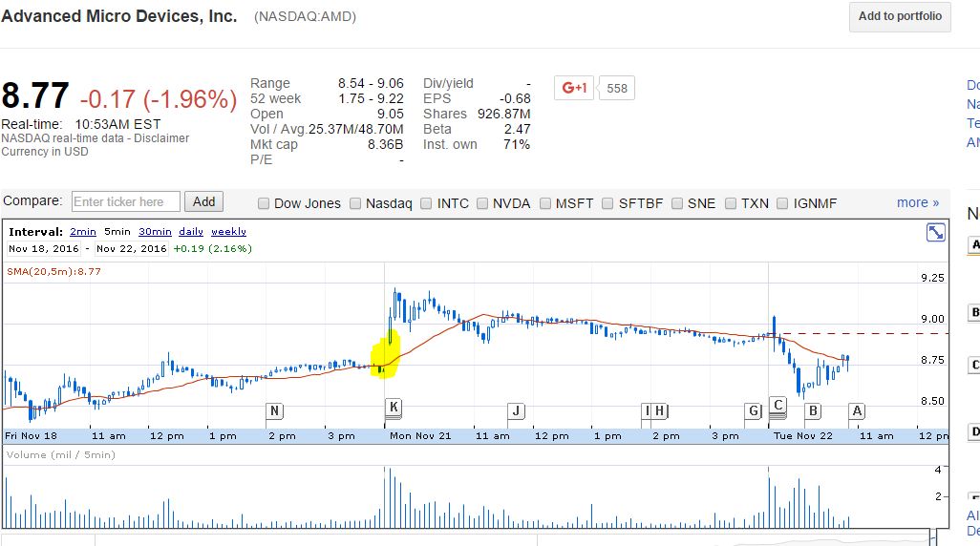Open news marker B on the chart
The width and height of the screenshot is (980, 546).
click(813, 411)
